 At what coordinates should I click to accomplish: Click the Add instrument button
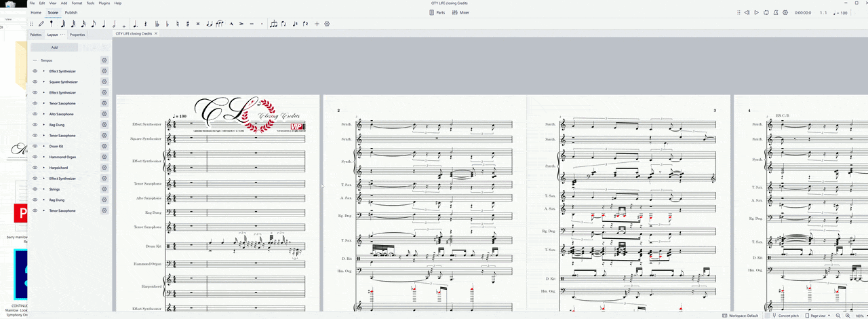pos(54,48)
